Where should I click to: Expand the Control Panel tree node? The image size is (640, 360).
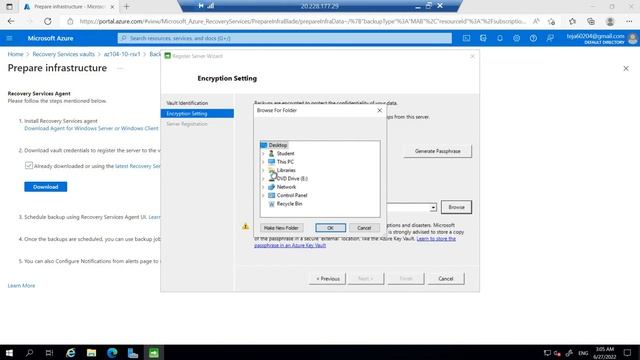(263, 195)
